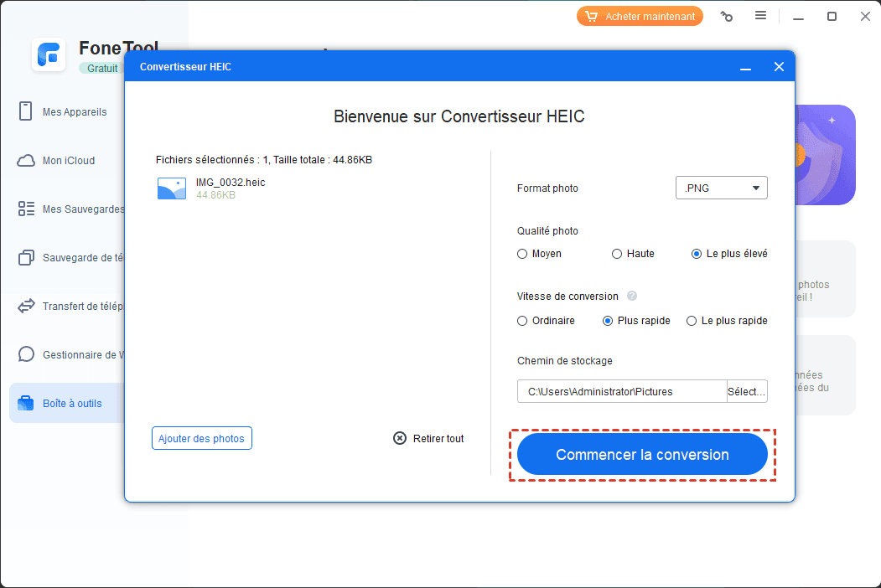
Task: Select the Transfert de téléphone arrows icon
Action: (26, 306)
